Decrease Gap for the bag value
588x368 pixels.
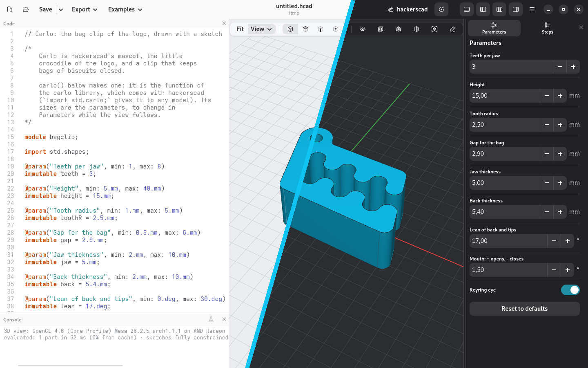[x=547, y=154]
